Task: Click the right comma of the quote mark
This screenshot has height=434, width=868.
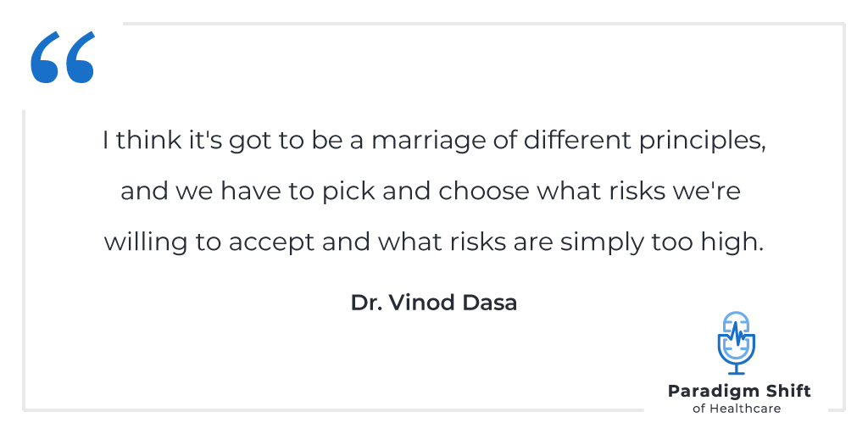Action: pos(81,57)
